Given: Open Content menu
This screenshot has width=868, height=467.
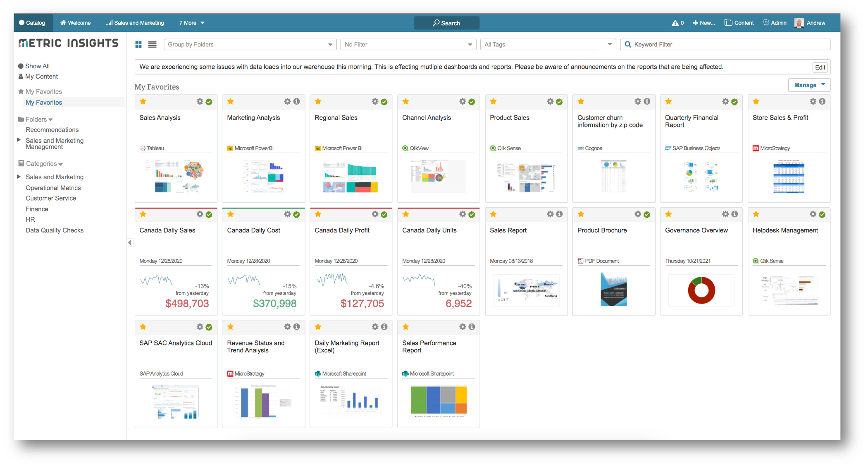Looking at the screenshot, I should click(739, 23).
